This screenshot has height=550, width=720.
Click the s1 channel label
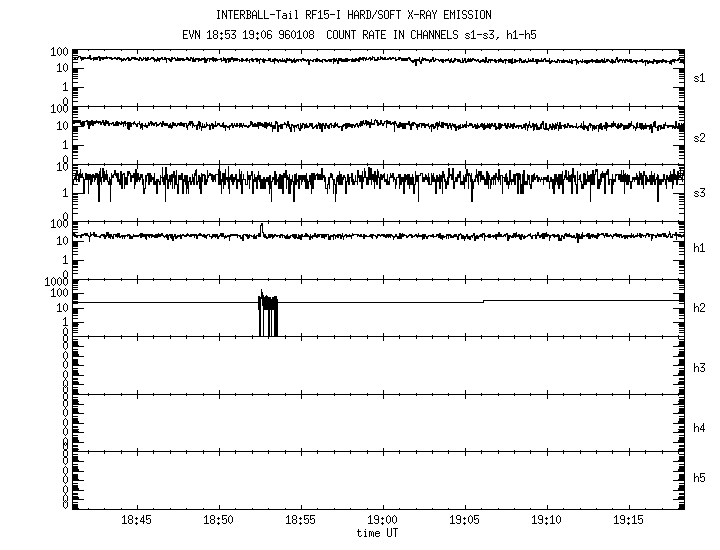(699, 77)
